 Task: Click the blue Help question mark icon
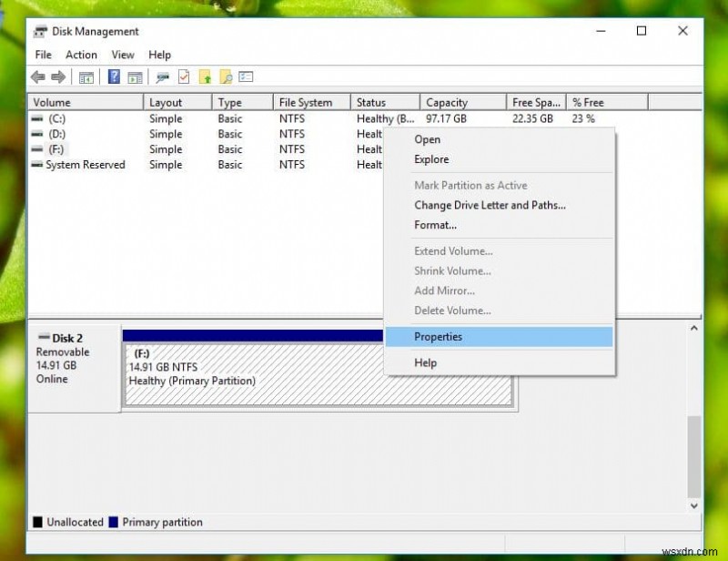pyautogui.click(x=115, y=77)
